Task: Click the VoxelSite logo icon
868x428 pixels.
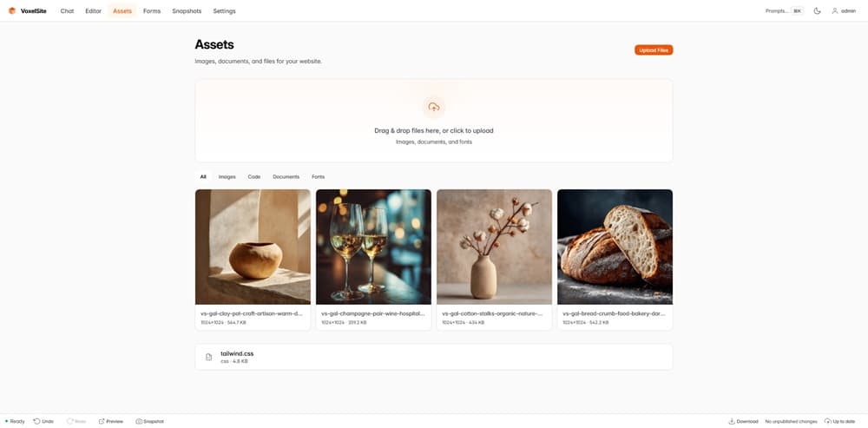Action: point(12,11)
